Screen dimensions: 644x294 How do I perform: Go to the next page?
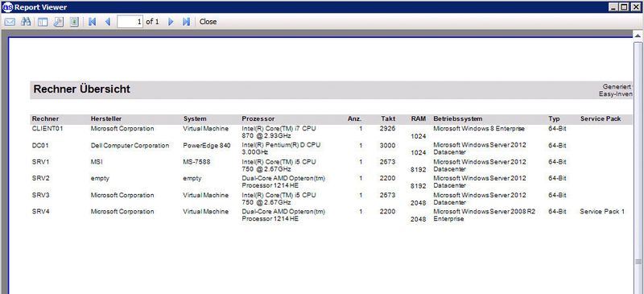click(171, 22)
